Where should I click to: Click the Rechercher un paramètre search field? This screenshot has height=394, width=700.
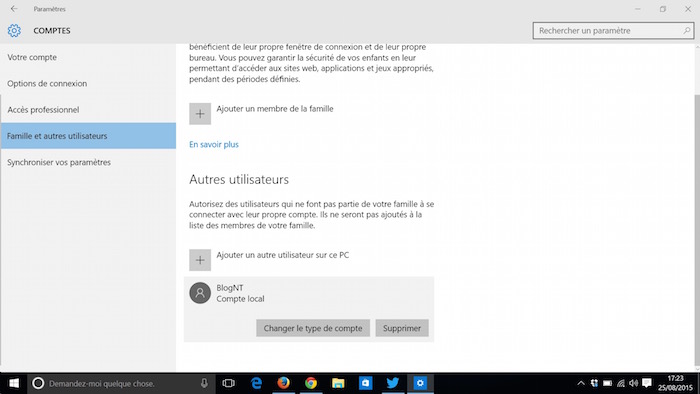[613, 31]
